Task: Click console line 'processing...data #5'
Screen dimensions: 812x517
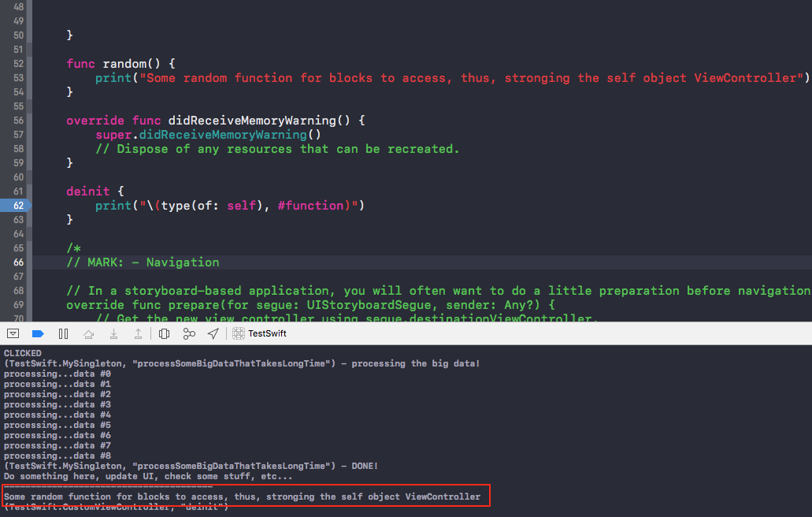Action: 57,426
